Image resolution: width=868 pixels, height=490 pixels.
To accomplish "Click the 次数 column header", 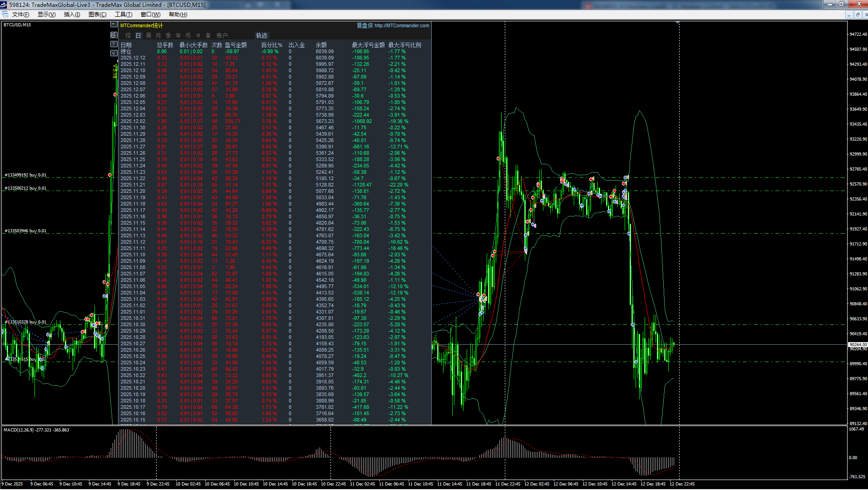I will 217,45.
